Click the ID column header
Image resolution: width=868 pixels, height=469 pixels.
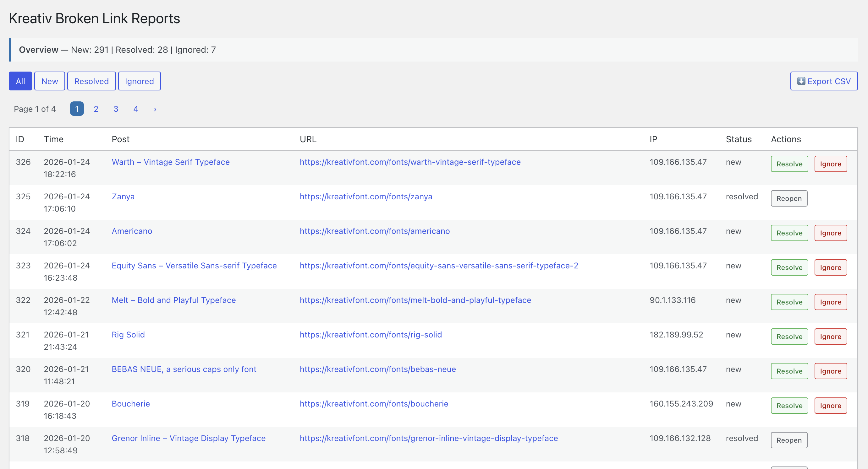click(19, 139)
